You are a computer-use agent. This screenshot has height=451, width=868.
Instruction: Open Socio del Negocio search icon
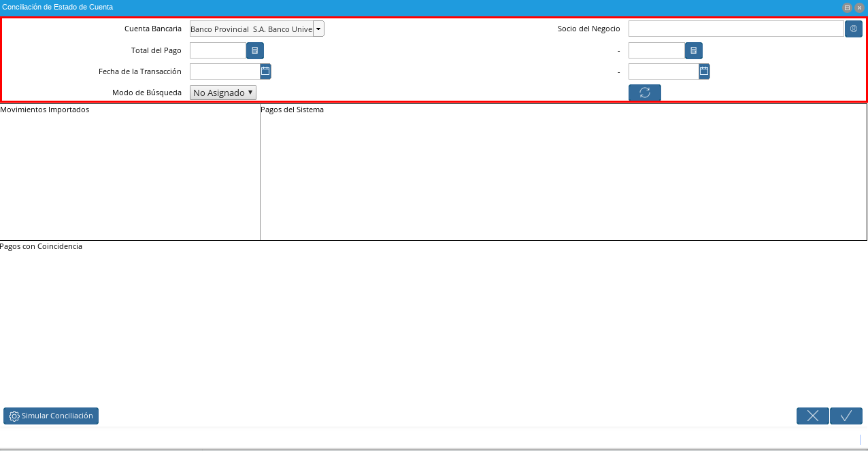pyautogui.click(x=854, y=29)
